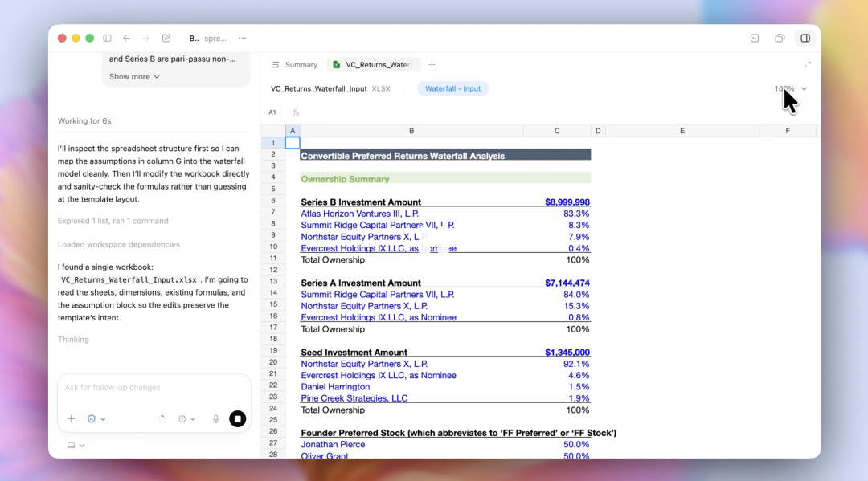Select the VC_Returns_Waterfall file tab
The width and height of the screenshot is (868, 481).
[373, 64]
